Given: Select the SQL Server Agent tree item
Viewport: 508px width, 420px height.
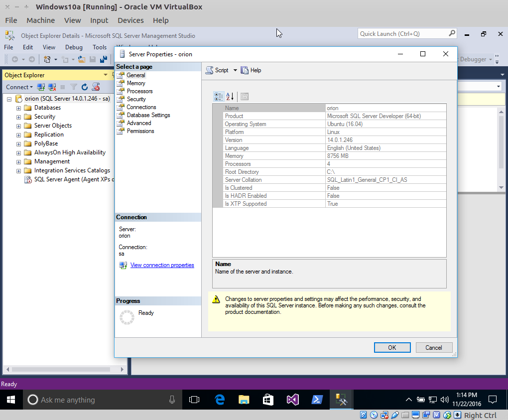Looking at the screenshot, I should point(69,179).
